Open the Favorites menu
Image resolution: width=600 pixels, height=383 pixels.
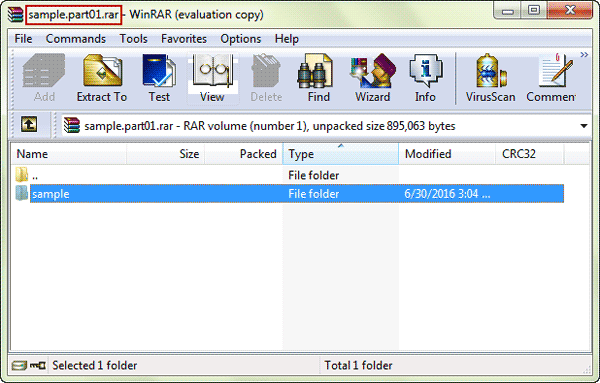pos(184,39)
